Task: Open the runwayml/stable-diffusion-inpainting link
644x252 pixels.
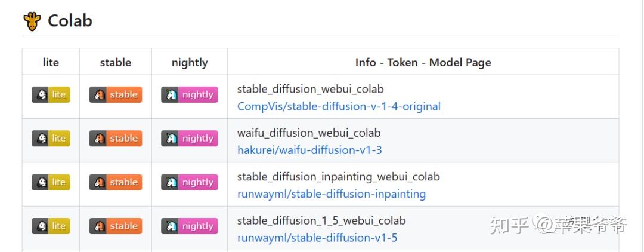Action: pyautogui.click(x=332, y=194)
